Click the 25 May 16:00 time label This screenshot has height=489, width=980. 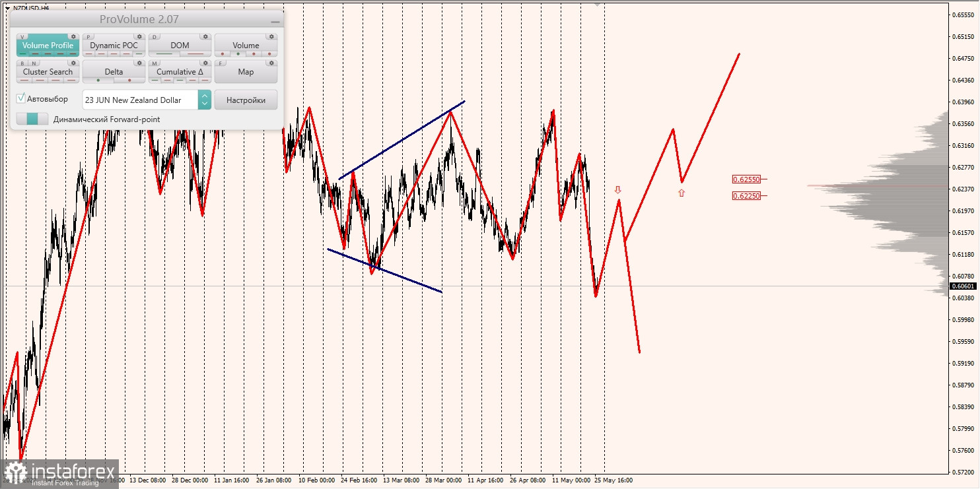pyautogui.click(x=613, y=480)
